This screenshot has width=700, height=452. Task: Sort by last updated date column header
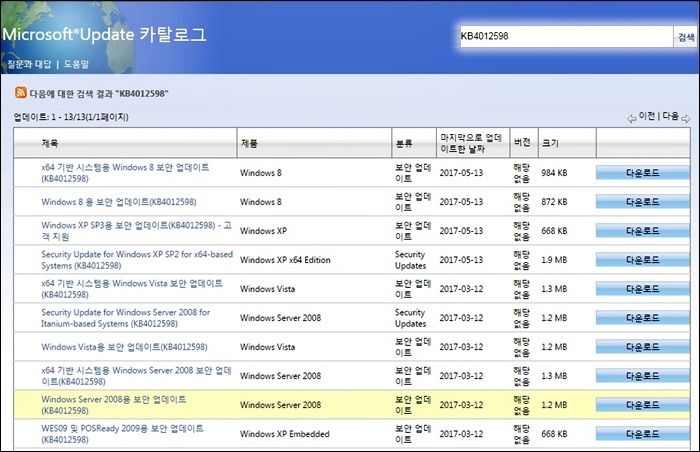pyautogui.click(x=471, y=143)
